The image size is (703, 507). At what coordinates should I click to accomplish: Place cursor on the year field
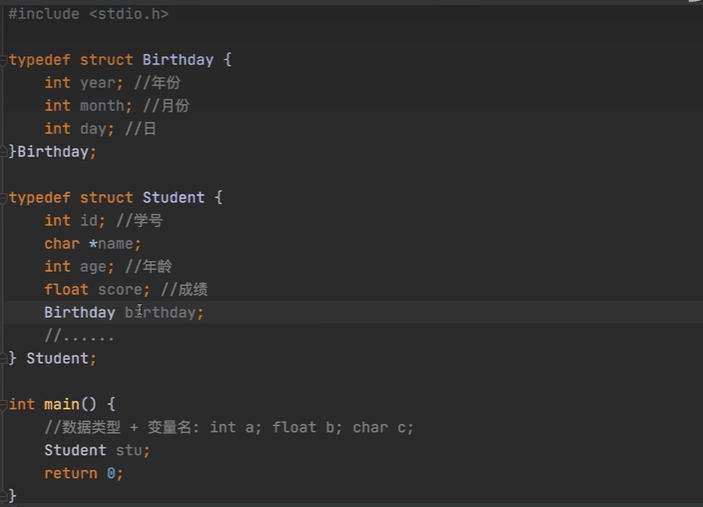pyautogui.click(x=97, y=83)
